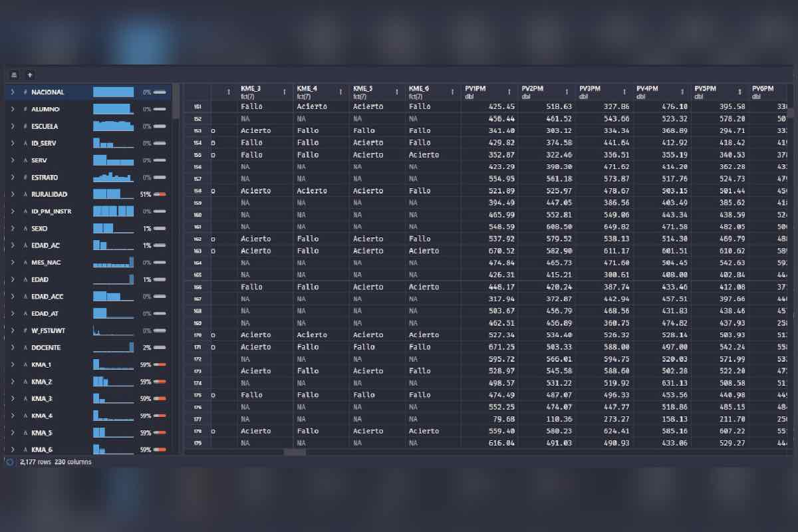Expand the KMA_1 column details

click(13, 365)
